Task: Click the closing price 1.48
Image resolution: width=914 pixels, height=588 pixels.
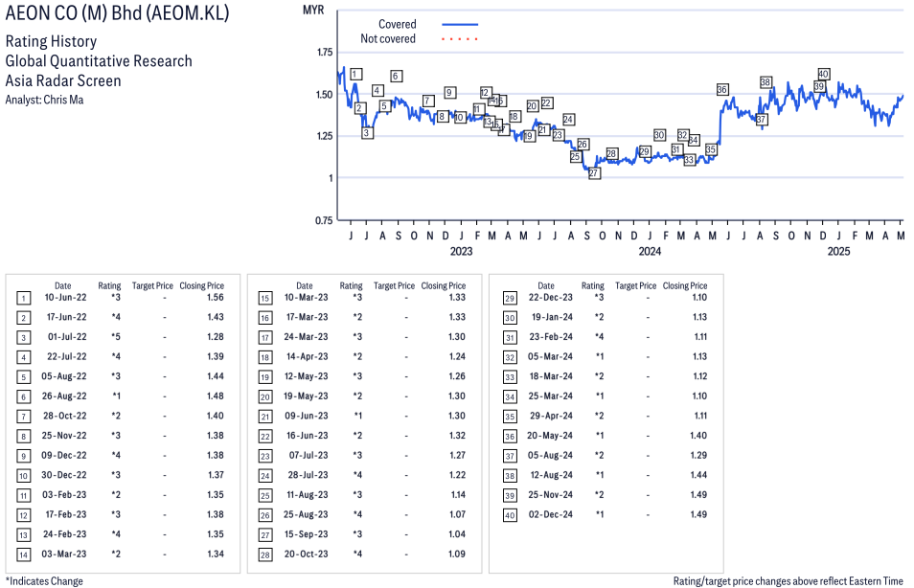Action: (216, 396)
